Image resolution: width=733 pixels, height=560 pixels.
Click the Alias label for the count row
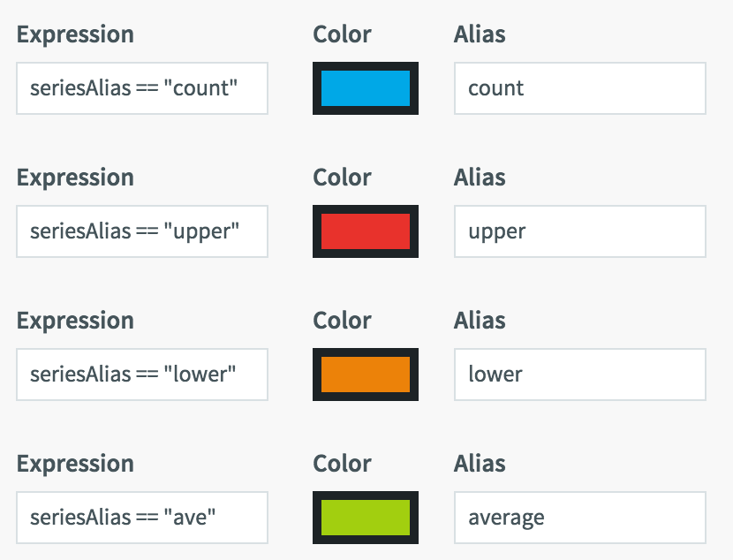[x=478, y=34]
